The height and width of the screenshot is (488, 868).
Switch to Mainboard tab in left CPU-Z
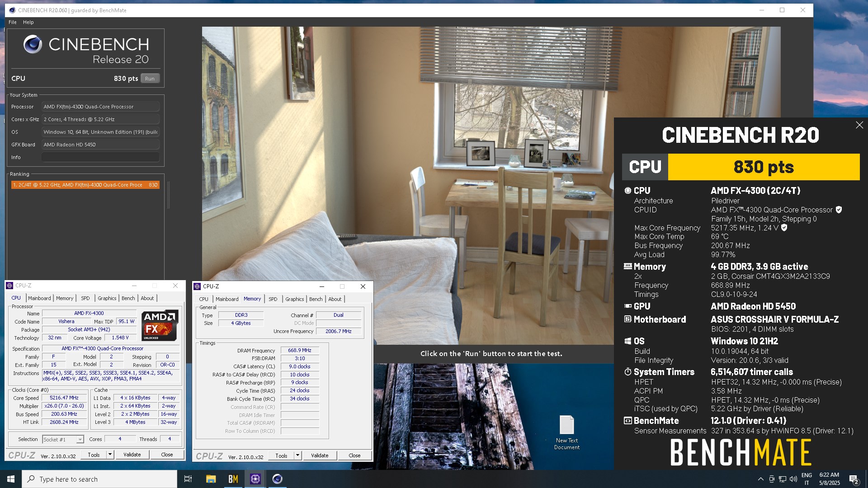point(39,298)
